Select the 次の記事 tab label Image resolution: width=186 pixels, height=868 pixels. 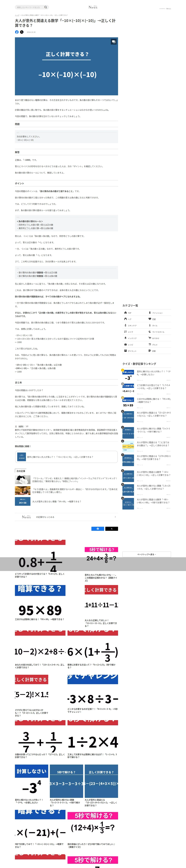point(21,471)
